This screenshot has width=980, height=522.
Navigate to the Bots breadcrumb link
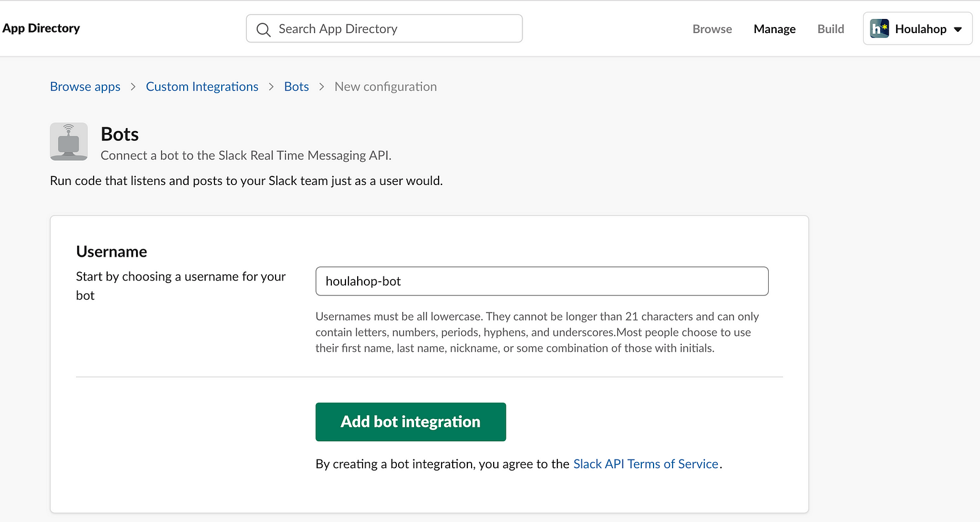pos(296,86)
